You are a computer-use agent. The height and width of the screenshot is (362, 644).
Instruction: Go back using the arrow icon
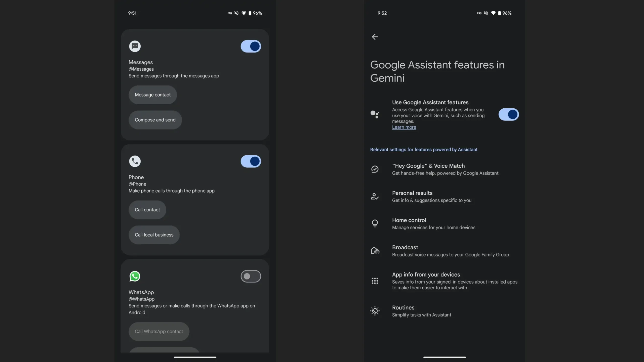(x=375, y=37)
